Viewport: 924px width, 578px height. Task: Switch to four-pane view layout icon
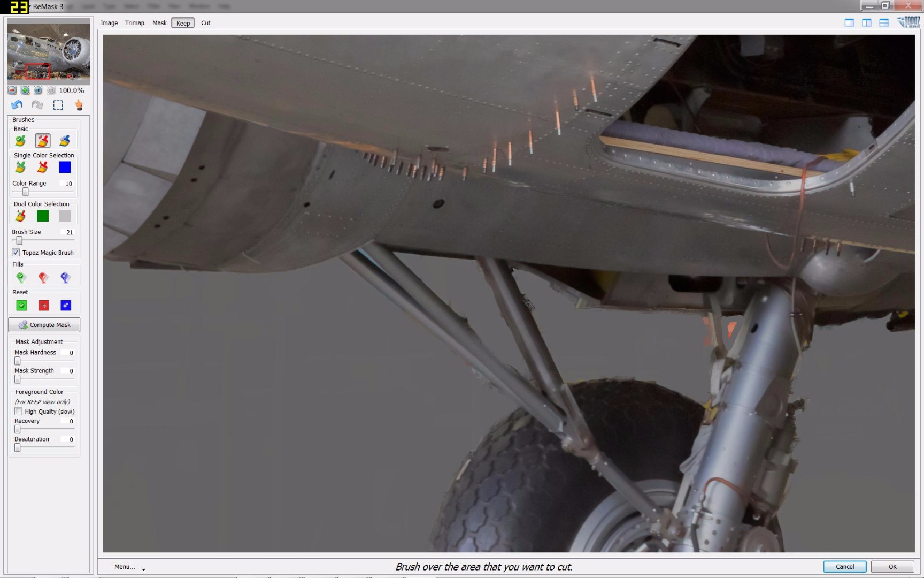point(884,22)
